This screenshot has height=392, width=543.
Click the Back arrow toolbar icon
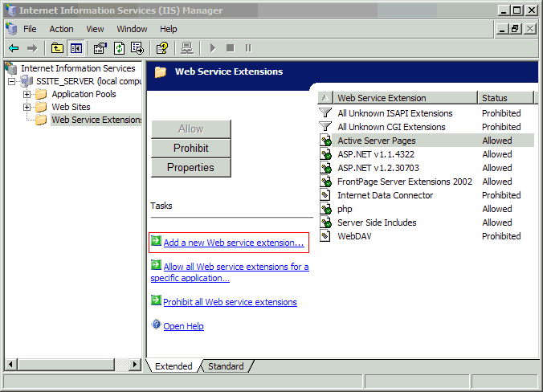tap(14, 48)
